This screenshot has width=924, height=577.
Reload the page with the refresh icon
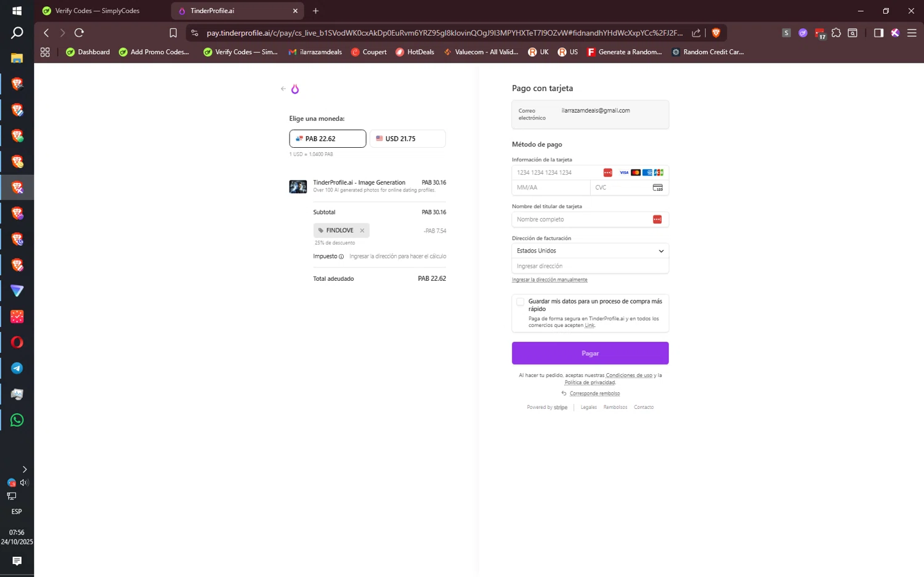click(x=79, y=33)
